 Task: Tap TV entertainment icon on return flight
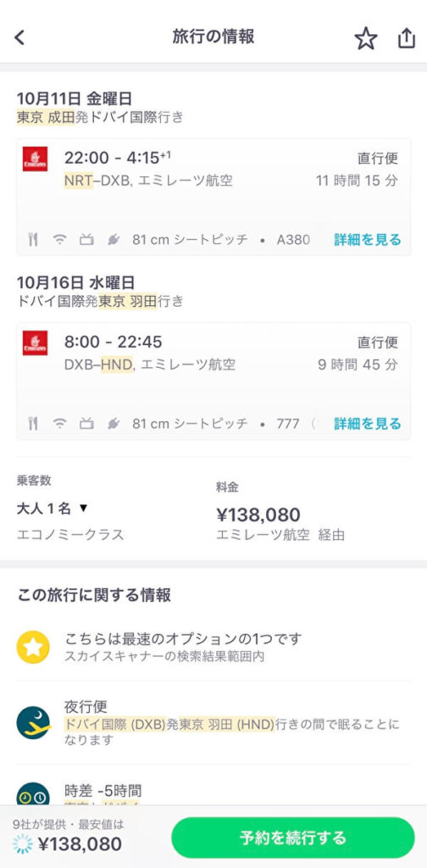pyautogui.click(x=86, y=424)
